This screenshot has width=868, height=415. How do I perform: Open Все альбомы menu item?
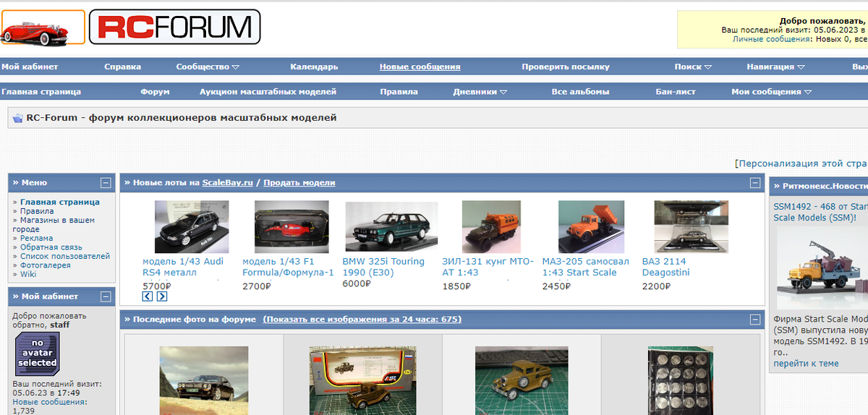[x=580, y=92]
